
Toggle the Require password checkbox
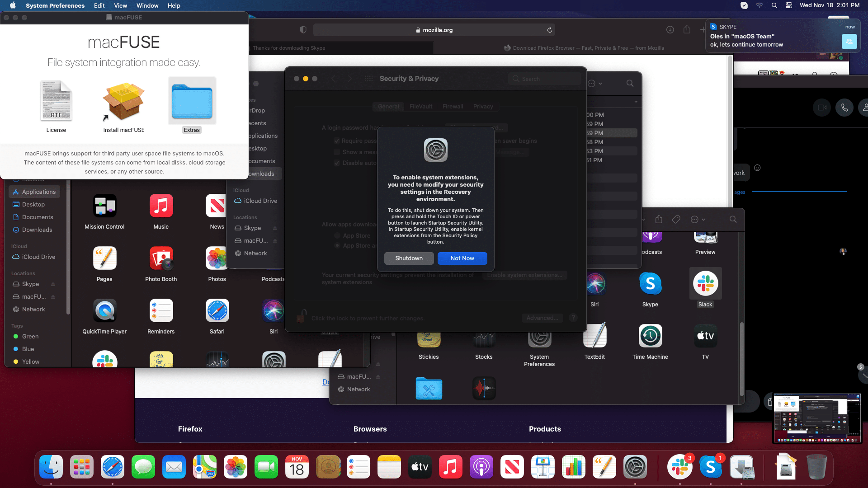(x=337, y=141)
